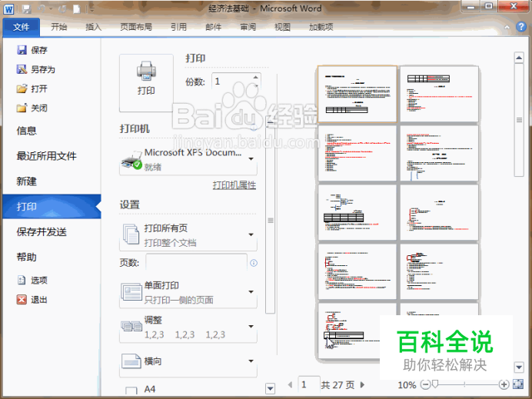Image resolution: width=532 pixels, height=399 pixels.
Task: Click the Word application icon in title bar
Action: 8,8
